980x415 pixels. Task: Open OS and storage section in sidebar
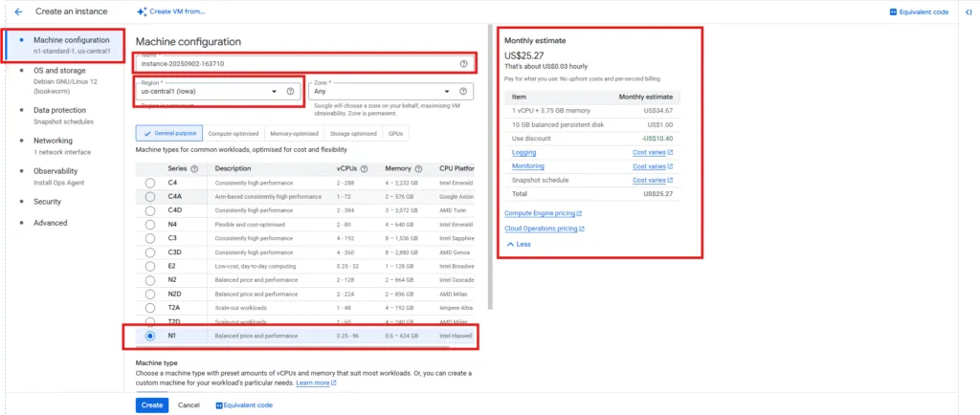(x=66, y=80)
